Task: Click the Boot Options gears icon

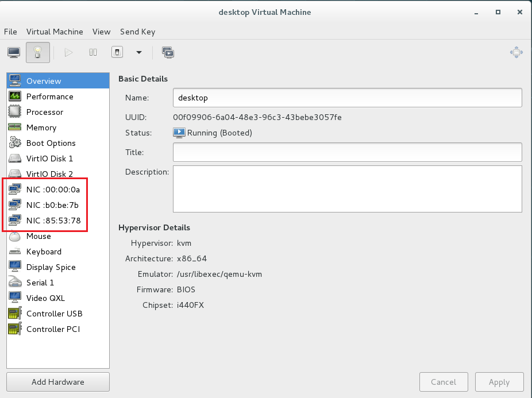Action: click(15, 142)
